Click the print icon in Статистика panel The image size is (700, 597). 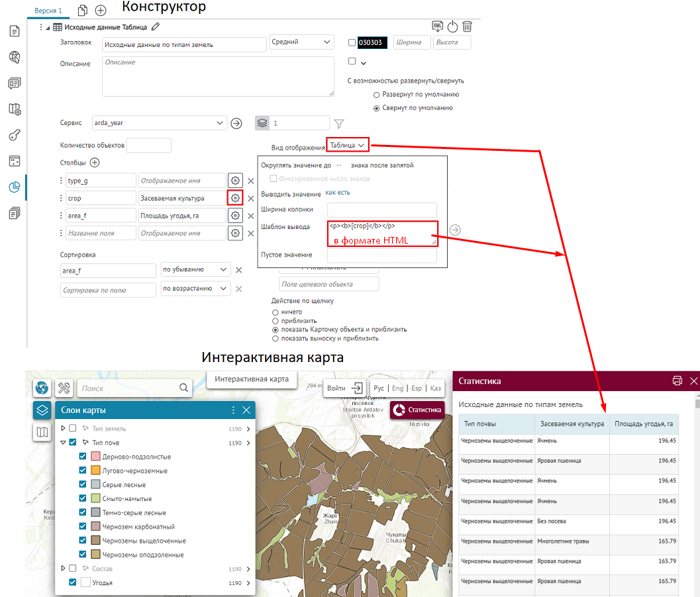pyautogui.click(x=677, y=381)
